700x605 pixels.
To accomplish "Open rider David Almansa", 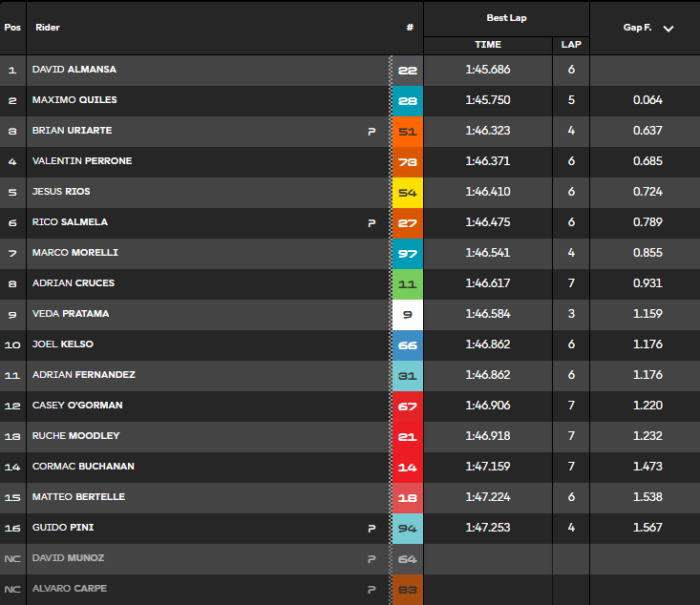I will click(x=74, y=70).
